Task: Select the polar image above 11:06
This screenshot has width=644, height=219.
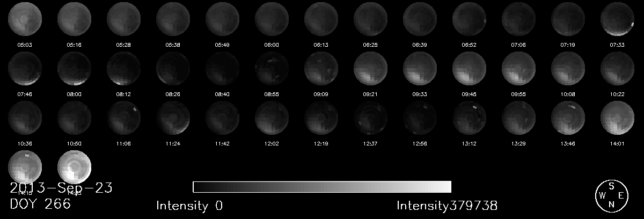Action: [x=124, y=118]
